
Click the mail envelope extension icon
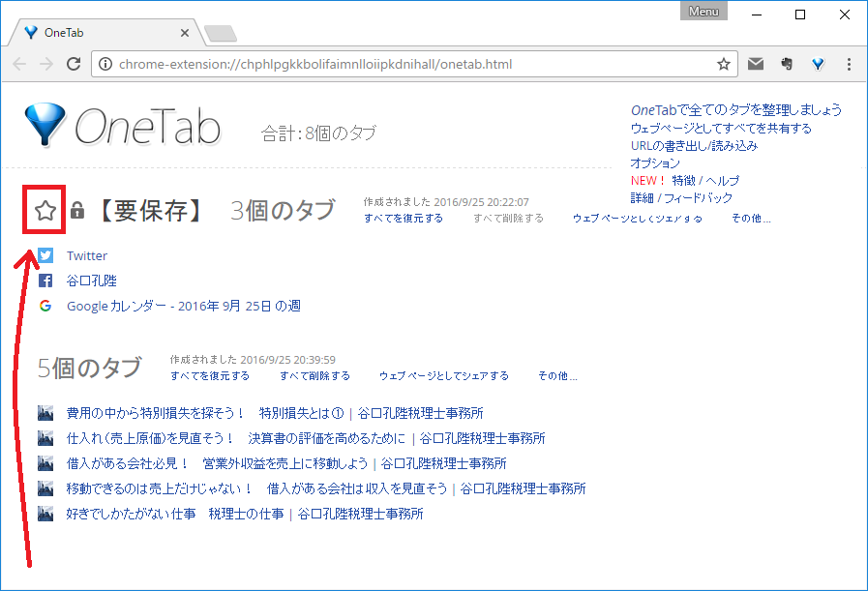coord(756,65)
